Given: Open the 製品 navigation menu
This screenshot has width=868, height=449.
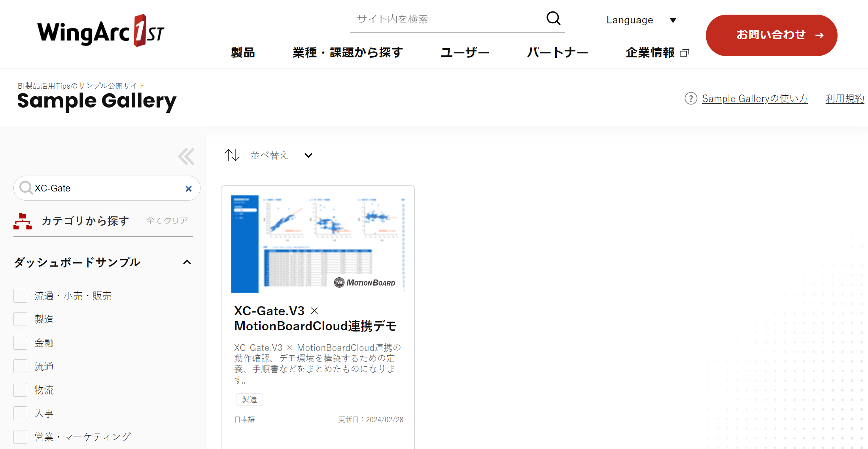Looking at the screenshot, I should [x=243, y=53].
